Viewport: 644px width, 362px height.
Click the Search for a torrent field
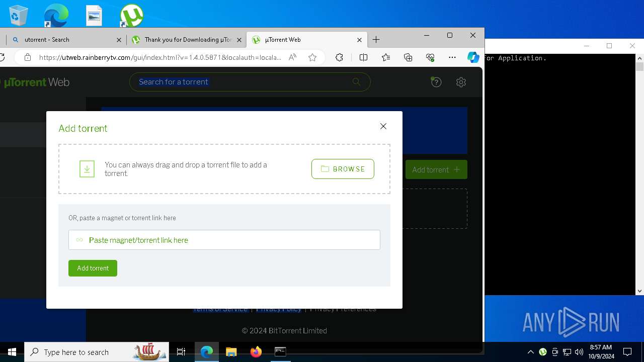click(x=250, y=82)
